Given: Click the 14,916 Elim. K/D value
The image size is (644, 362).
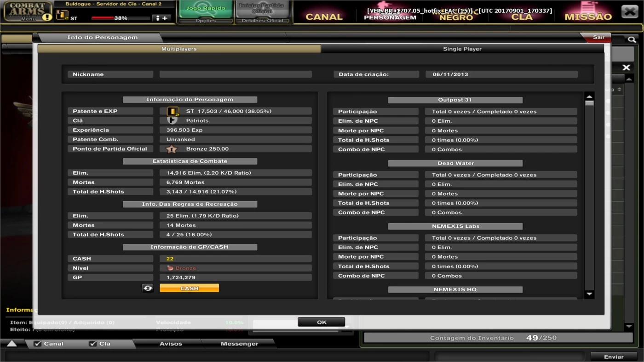Looking at the screenshot, I should (x=236, y=173).
